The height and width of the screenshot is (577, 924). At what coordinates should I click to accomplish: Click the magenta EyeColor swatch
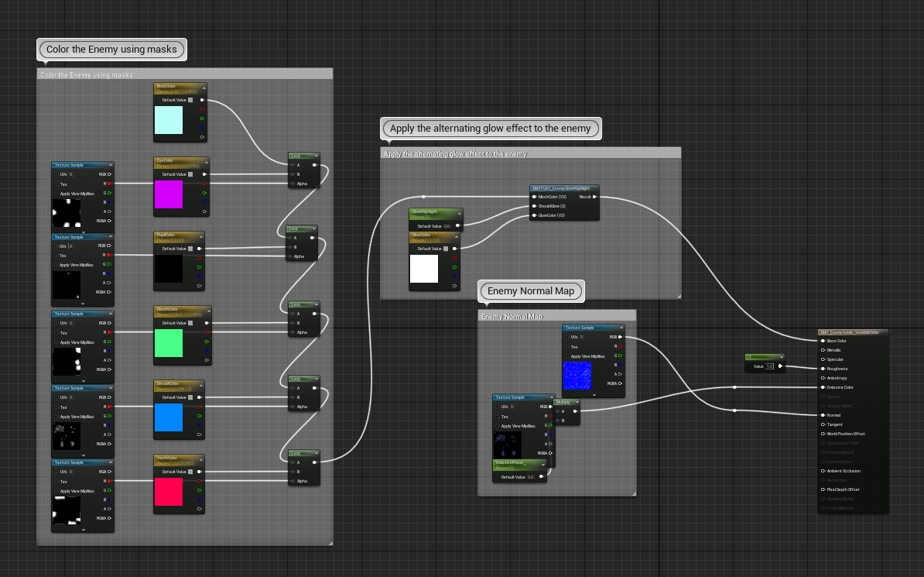(169, 194)
